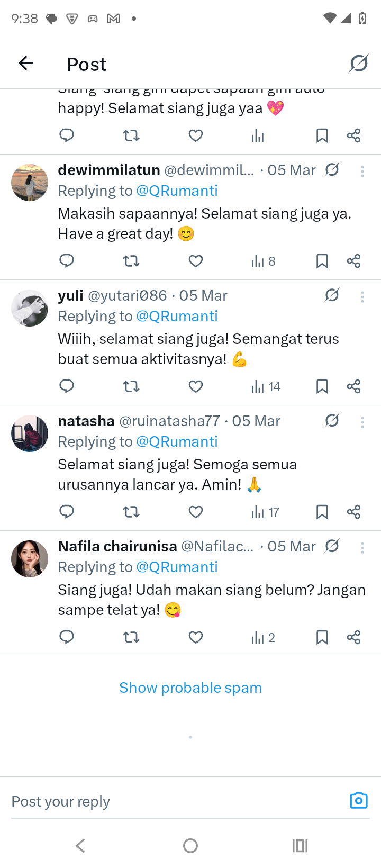View analytics on Nafila chairunisa's reply
Image resolution: width=381 pixels, height=868 pixels.
(263, 637)
